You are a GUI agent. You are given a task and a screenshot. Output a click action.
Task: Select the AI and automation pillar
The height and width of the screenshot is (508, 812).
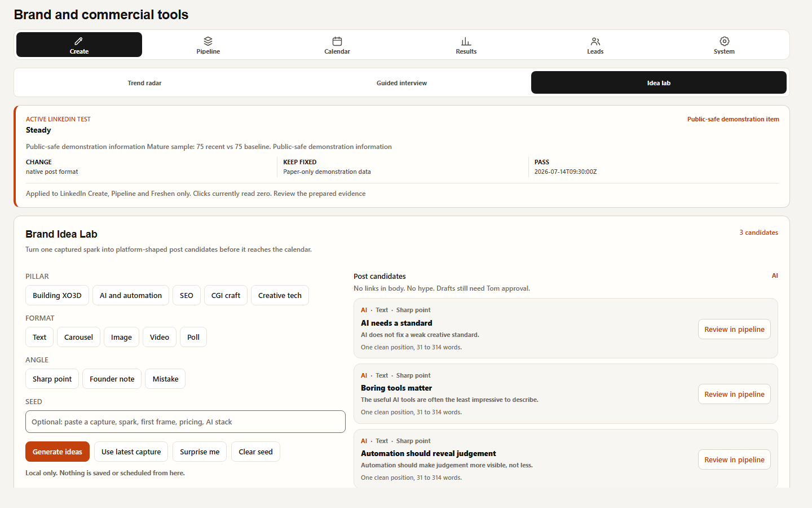[x=131, y=295]
